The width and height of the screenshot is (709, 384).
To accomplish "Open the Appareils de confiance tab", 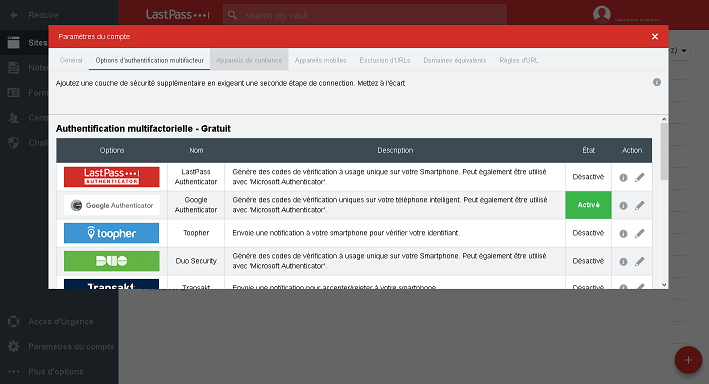I will 249,60.
